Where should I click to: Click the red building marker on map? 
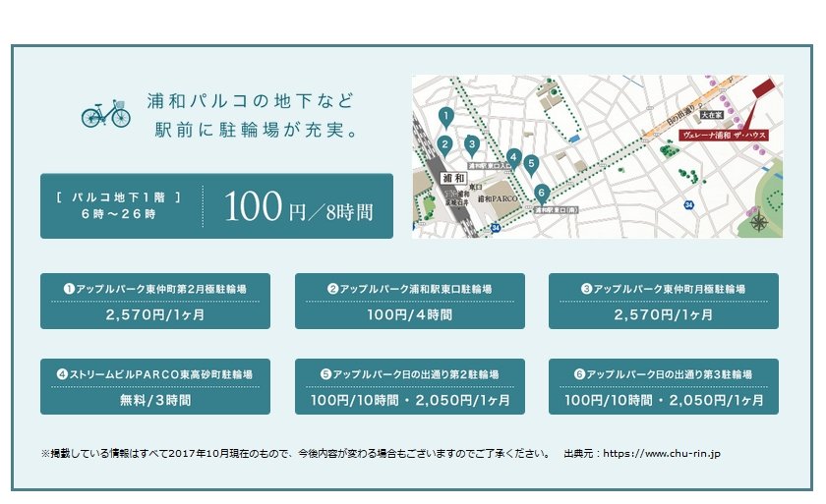(x=764, y=88)
